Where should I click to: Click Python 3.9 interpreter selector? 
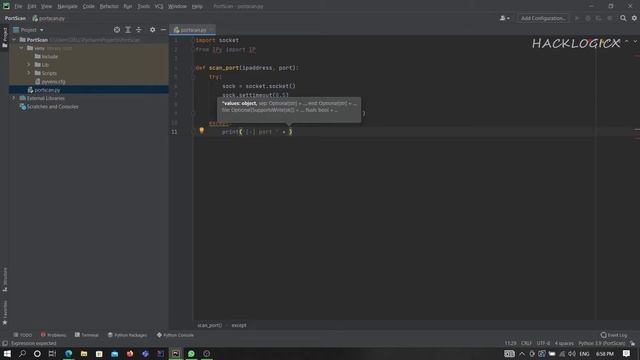click(x=602, y=343)
